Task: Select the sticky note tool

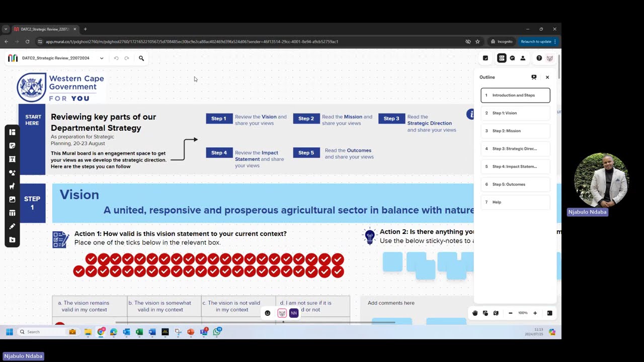Action: point(12,146)
